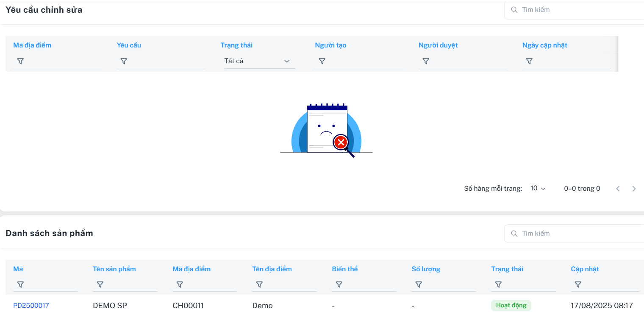Sort by Tên địa điểm column header
The image size is (644, 326).
pos(272,269)
